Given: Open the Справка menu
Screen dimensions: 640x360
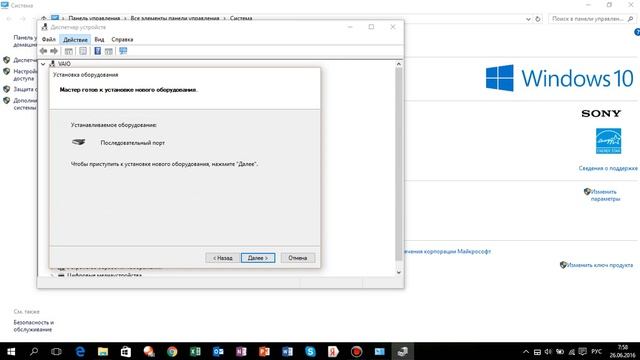Looking at the screenshot, I should 122,40.
